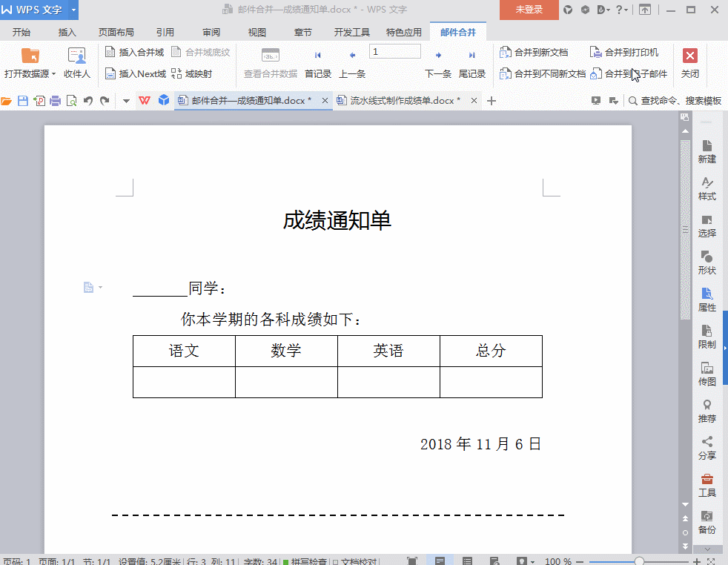Click the open folder quick-access icon
The height and width of the screenshot is (565, 728).
[x=6, y=101]
